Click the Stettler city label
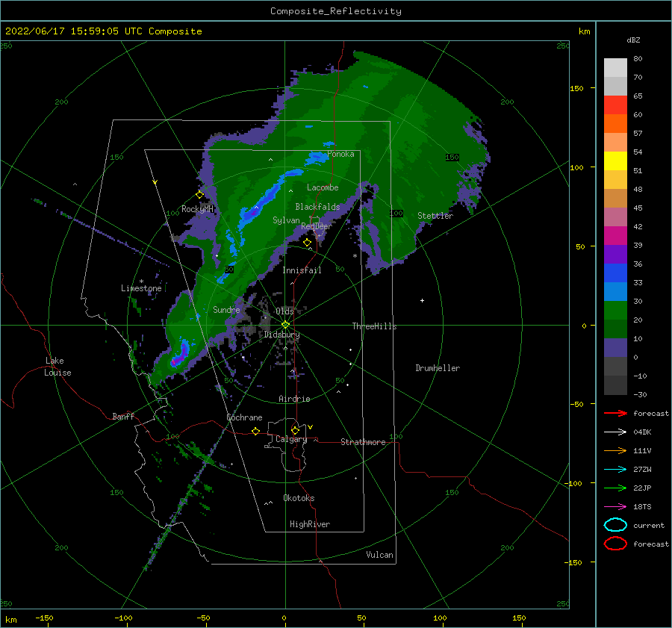This screenshot has height=628, width=672. [x=435, y=216]
